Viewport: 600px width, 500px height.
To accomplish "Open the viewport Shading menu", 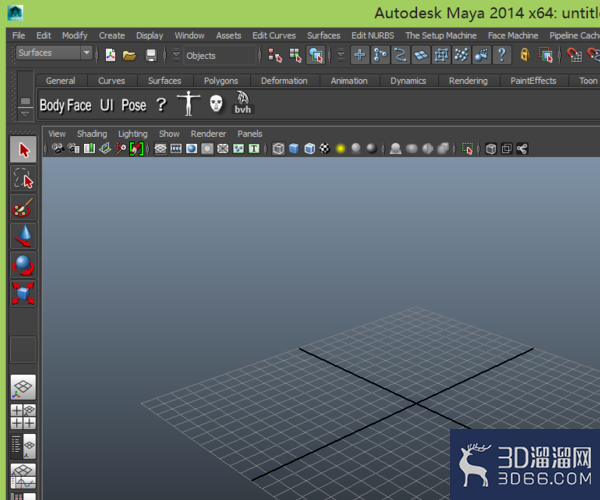I will [x=92, y=134].
